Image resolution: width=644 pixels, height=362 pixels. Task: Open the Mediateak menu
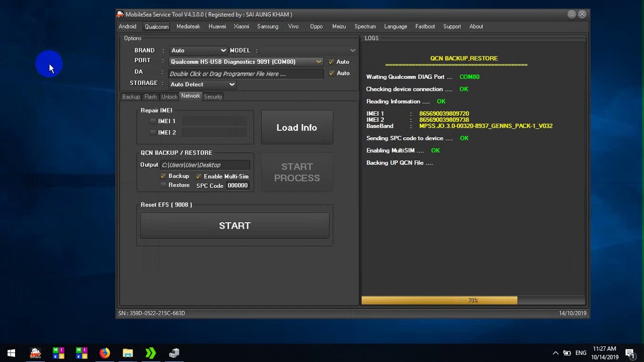(x=188, y=27)
